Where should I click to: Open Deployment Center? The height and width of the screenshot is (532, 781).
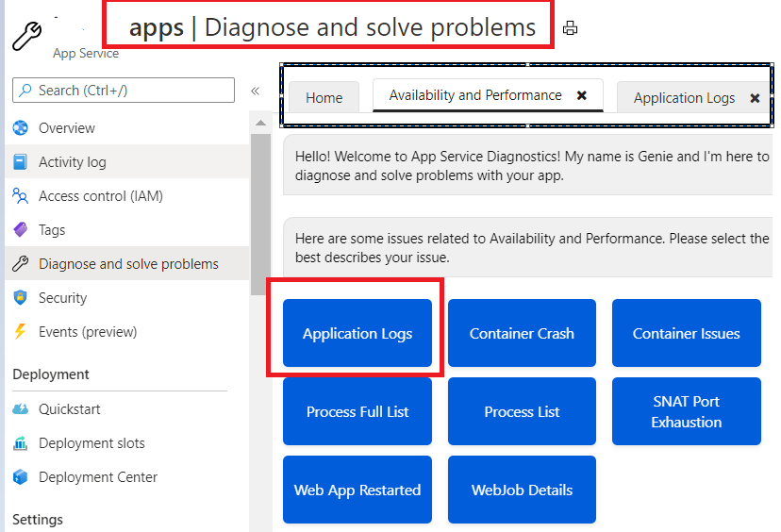pyautogui.click(x=127, y=476)
